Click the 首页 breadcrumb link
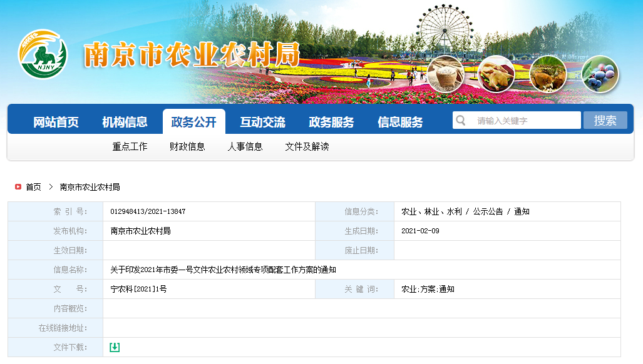Image resolution: width=643 pixels, height=364 pixels. (x=33, y=187)
